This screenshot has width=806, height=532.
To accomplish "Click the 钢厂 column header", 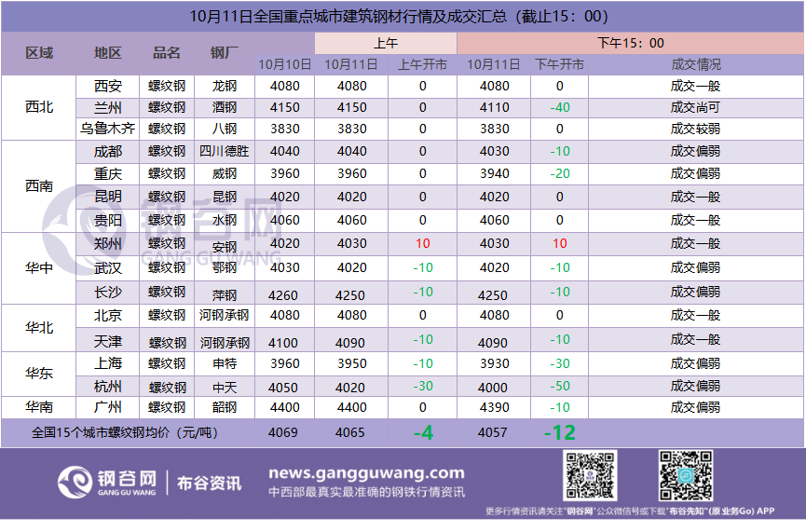I will (225, 53).
